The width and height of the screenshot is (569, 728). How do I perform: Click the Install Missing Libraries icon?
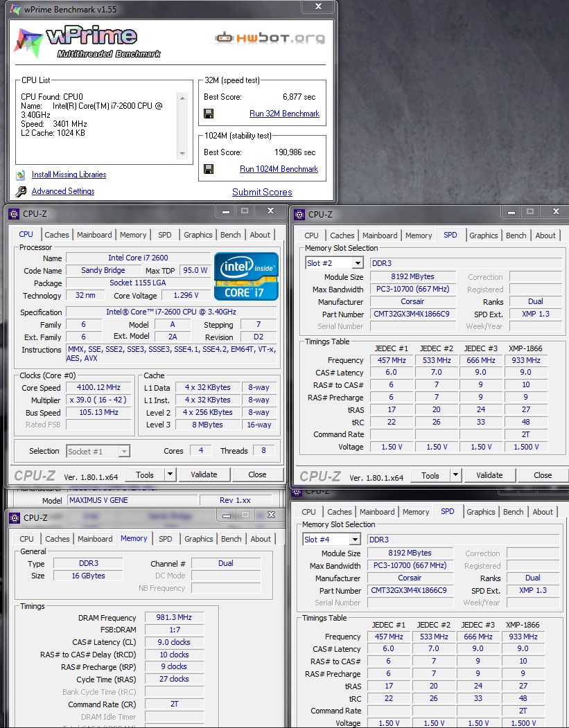21,175
